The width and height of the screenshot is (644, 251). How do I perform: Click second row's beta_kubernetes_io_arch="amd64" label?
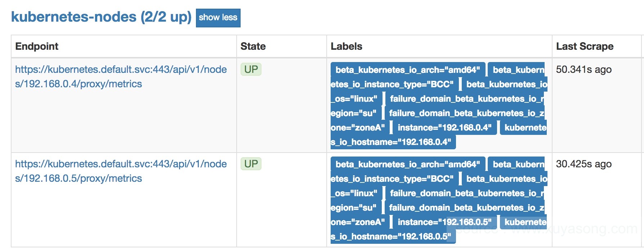click(408, 164)
